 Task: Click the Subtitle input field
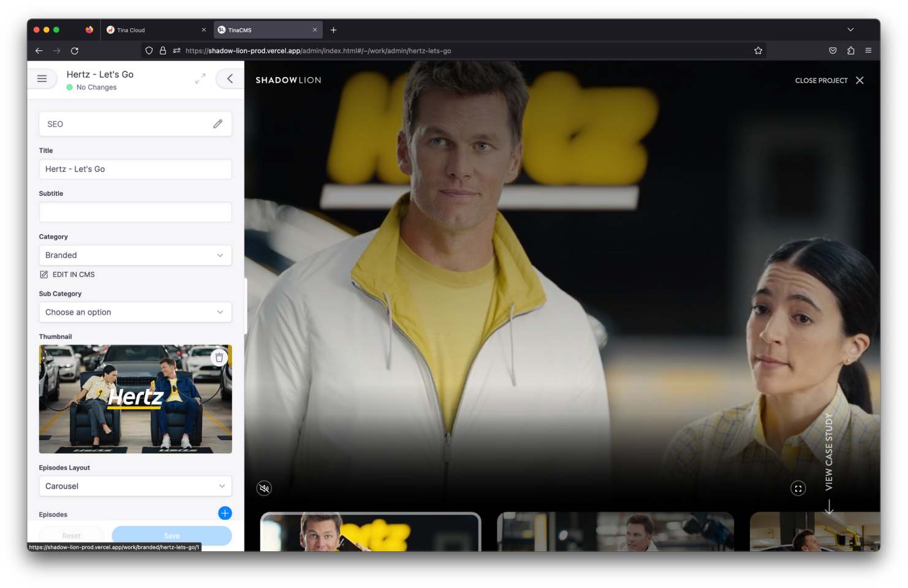click(x=135, y=212)
